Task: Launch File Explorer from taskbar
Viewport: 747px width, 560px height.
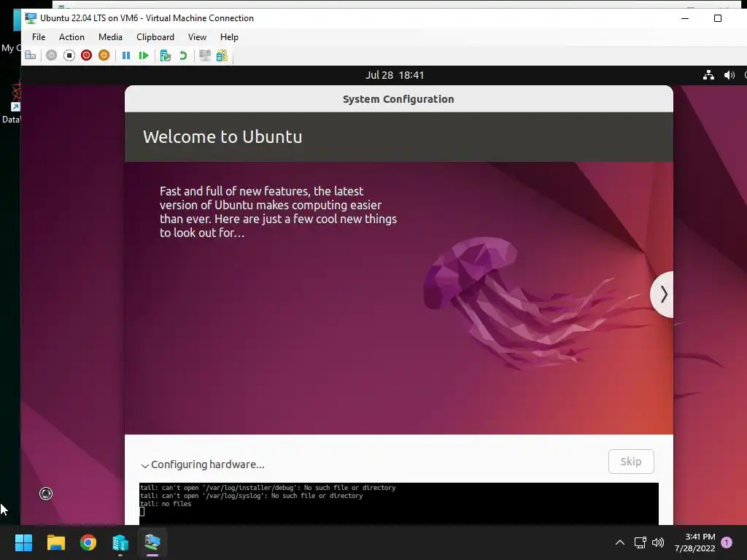Action: (55, 542)
